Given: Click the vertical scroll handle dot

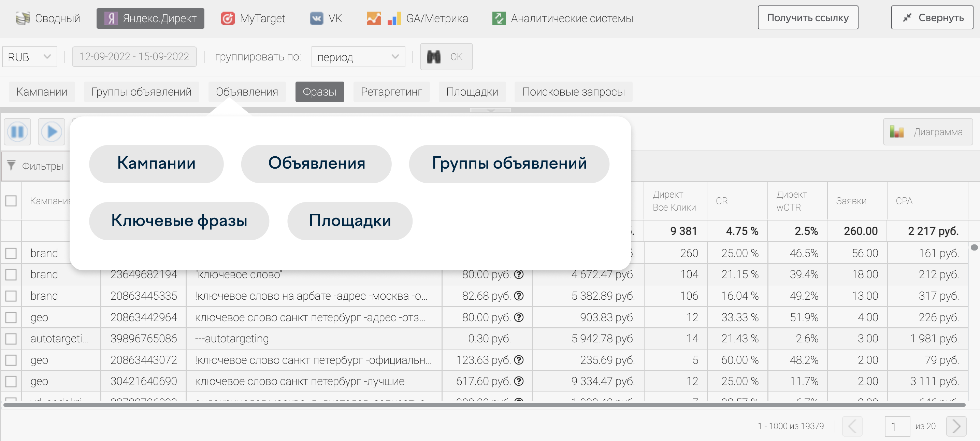Looking at the screenshot, I should 974,248.
